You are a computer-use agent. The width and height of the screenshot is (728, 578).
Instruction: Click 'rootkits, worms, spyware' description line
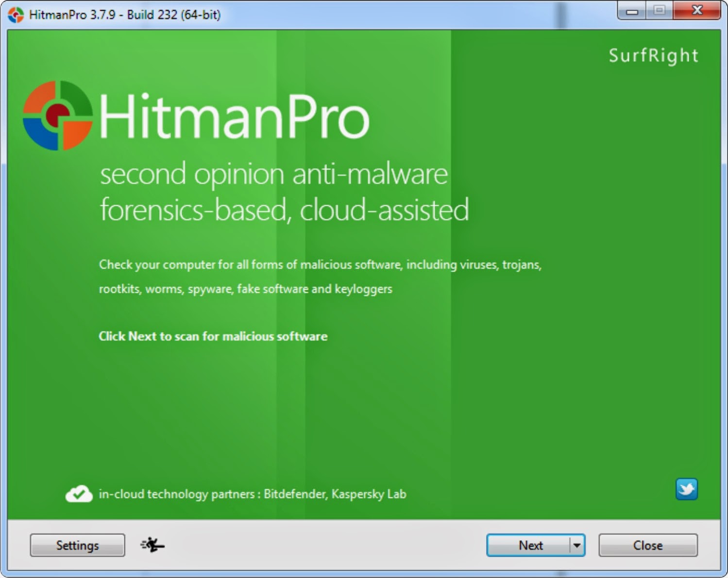click(246, 289)
